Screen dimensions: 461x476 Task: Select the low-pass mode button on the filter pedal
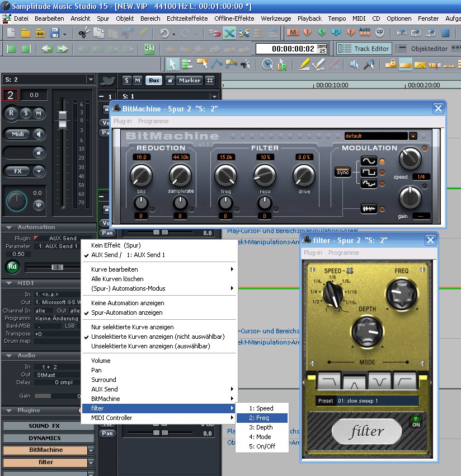coord(329,381)
